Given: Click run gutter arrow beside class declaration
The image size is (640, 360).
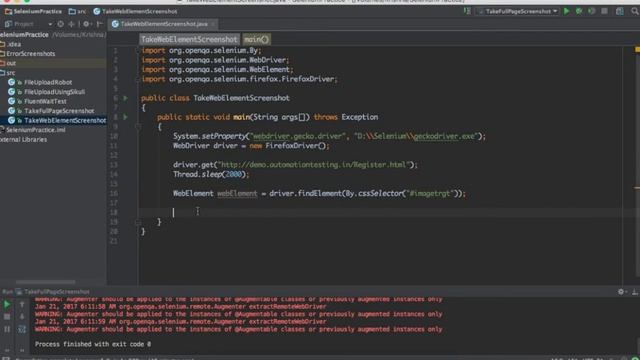Looking at the screenshot, I should pyautogui.click(x=125, y=98).
